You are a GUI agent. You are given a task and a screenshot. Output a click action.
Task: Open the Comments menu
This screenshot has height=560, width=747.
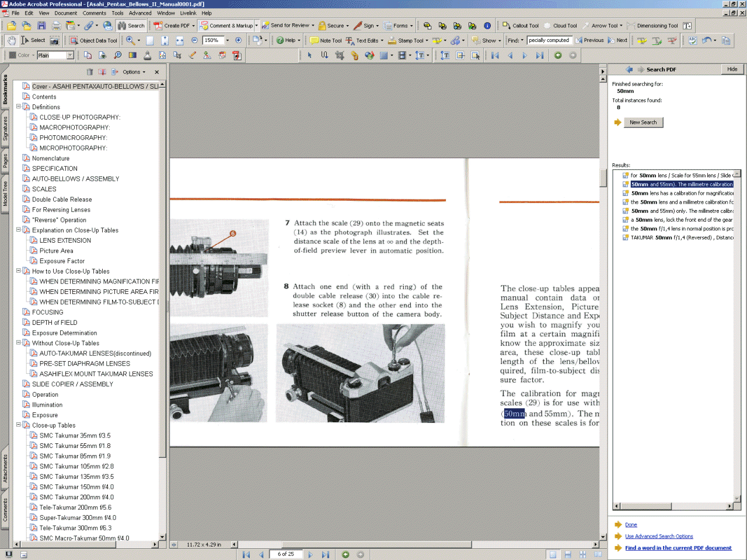(x=94, y=13)
